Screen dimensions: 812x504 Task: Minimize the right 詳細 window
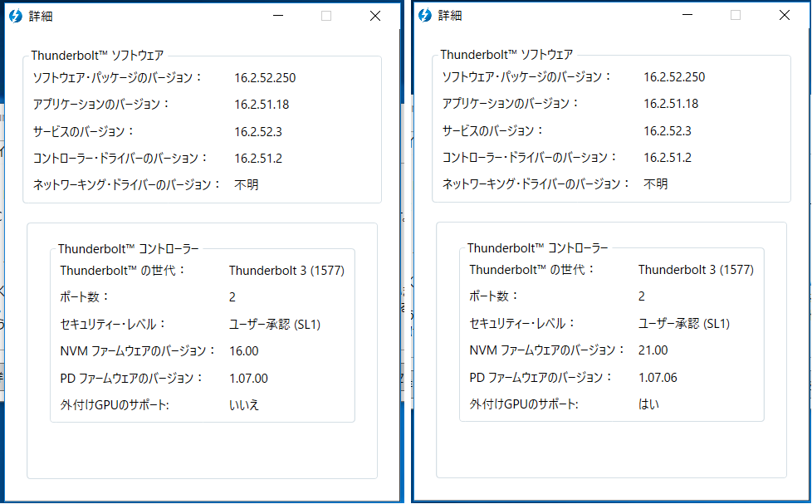pos(687,15)
